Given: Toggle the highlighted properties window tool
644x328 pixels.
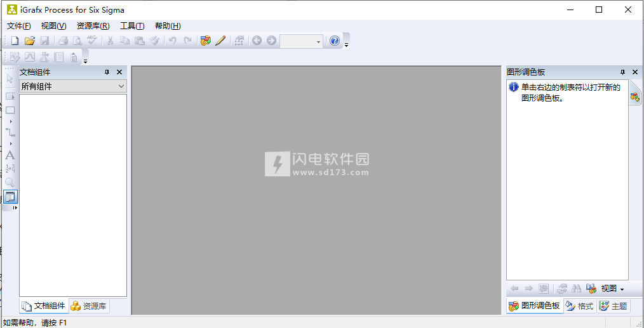Looking at the screenshot, I should pyautogui.click(x=10, y=197).
